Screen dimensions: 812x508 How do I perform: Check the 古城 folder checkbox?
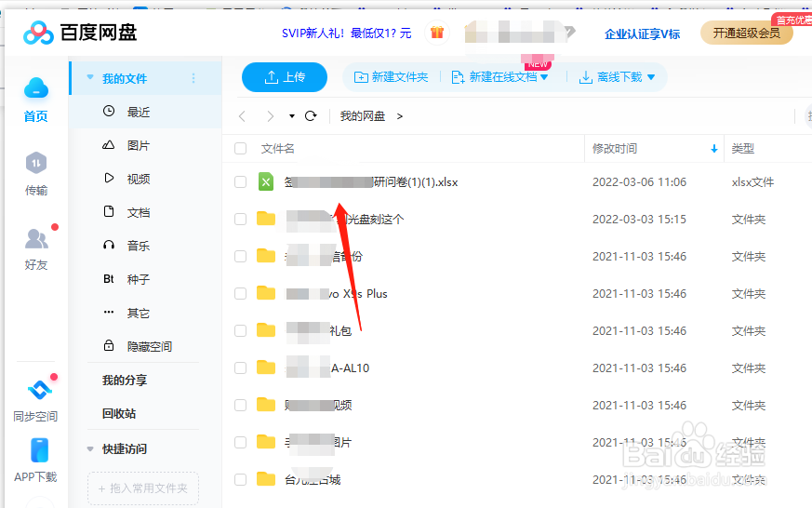point(240,479)
